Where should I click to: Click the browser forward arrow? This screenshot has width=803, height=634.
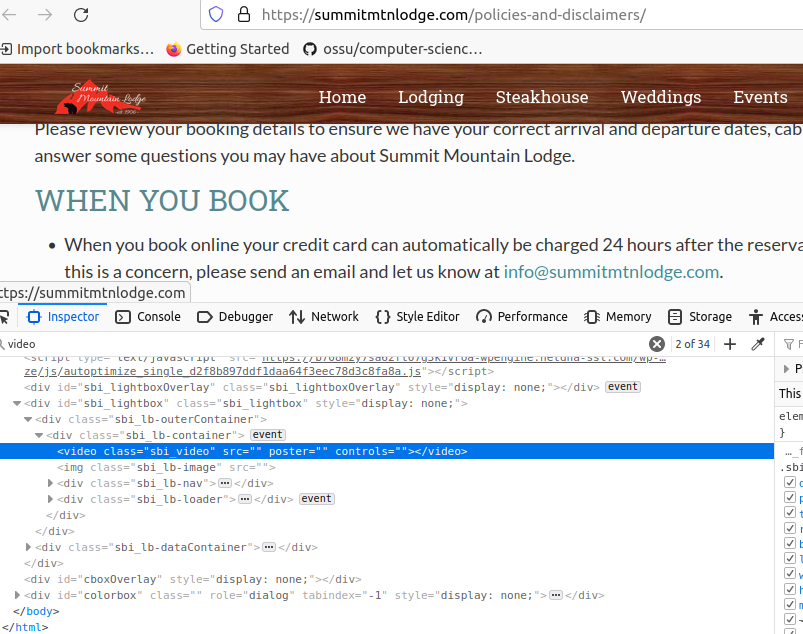(x=45, y=15)
